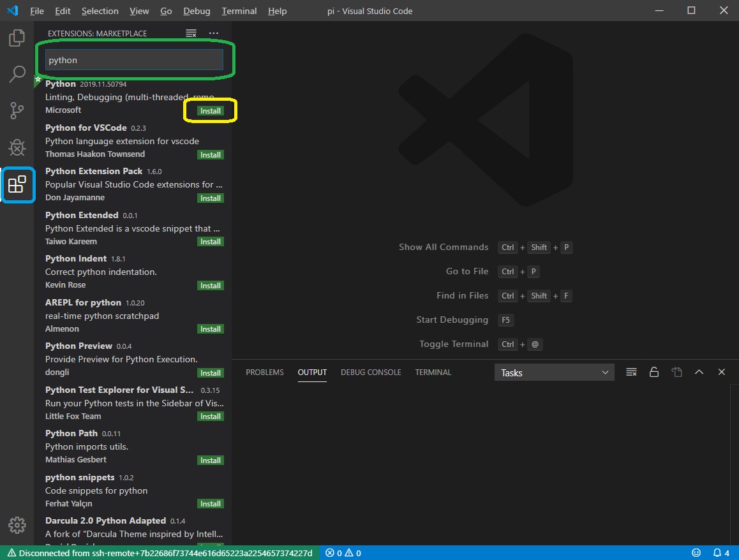Install Python Test Explorer extension
Image resolution: width=739 pixels, height=560 pixels.
pyautogui.click(x=210, y=416)
